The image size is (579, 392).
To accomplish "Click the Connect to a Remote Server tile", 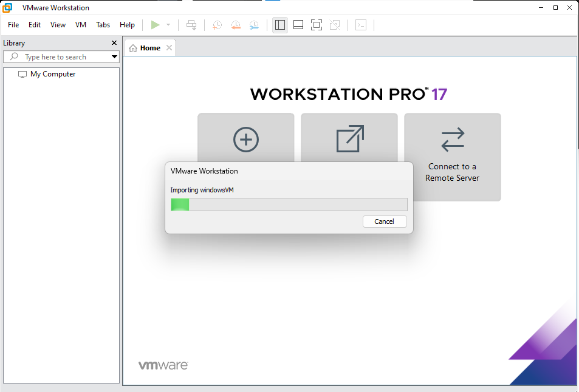I will (453, 157).
